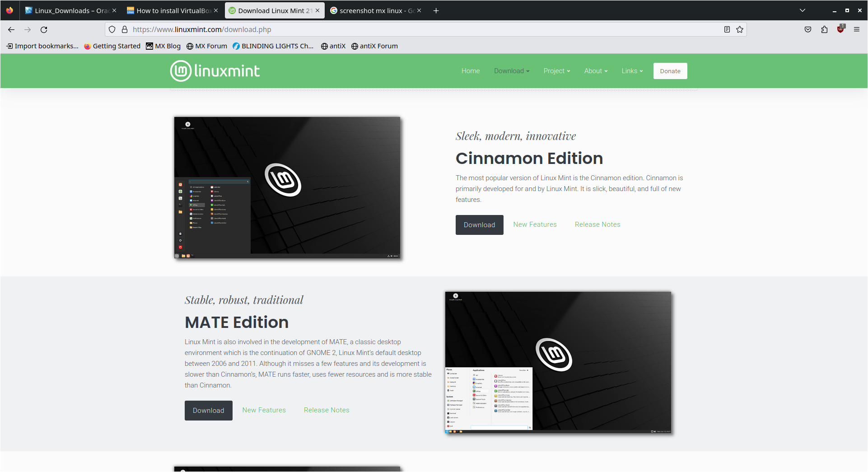Bookmark this page with the star

click(740, 30)
